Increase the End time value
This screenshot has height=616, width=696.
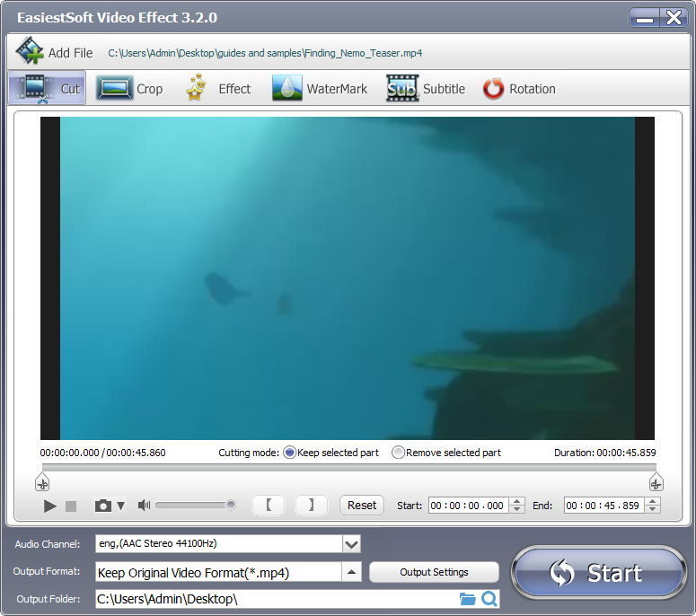[x=652, y=501]
